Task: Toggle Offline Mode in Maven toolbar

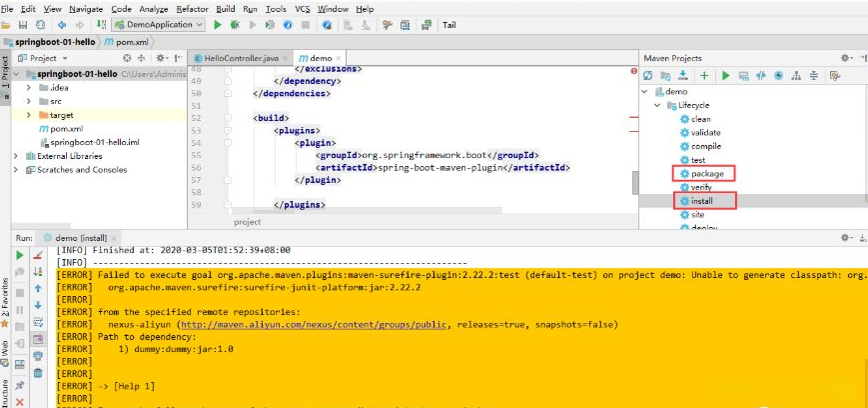Action: click(x=761, y=76)
